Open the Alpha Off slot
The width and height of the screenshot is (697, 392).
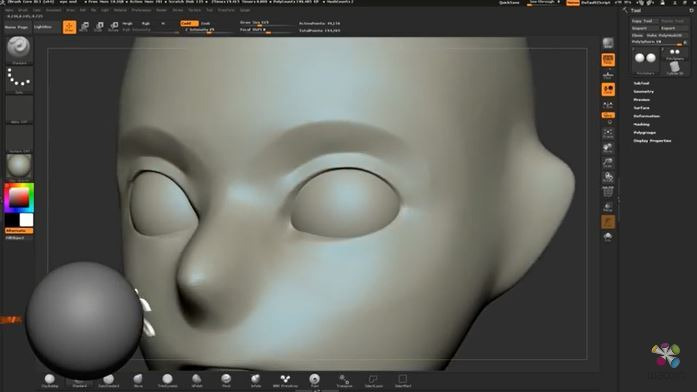19,110
